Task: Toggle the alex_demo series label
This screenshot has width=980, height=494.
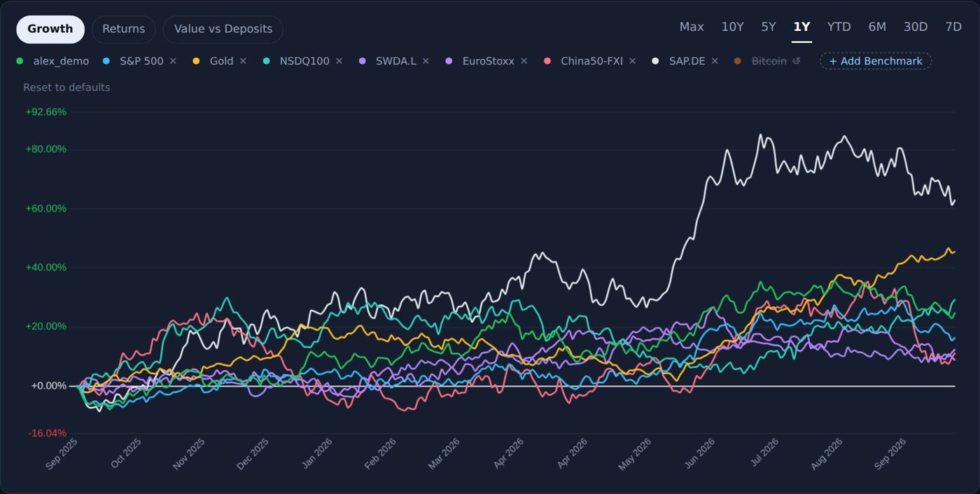Action: pyautogui.click(x=61, y=61)
